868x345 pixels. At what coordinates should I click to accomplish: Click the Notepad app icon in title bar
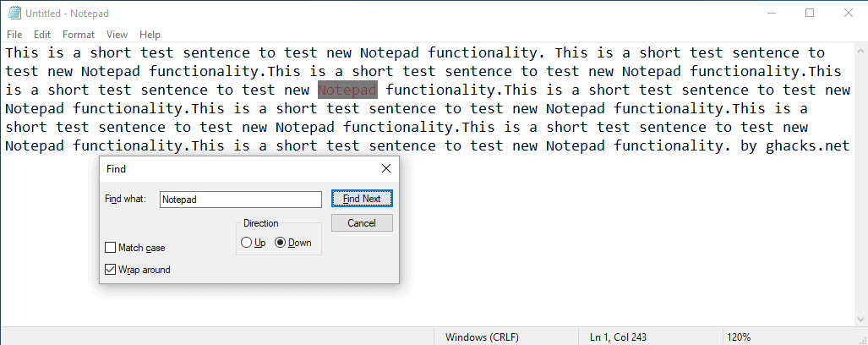point(14,13)
